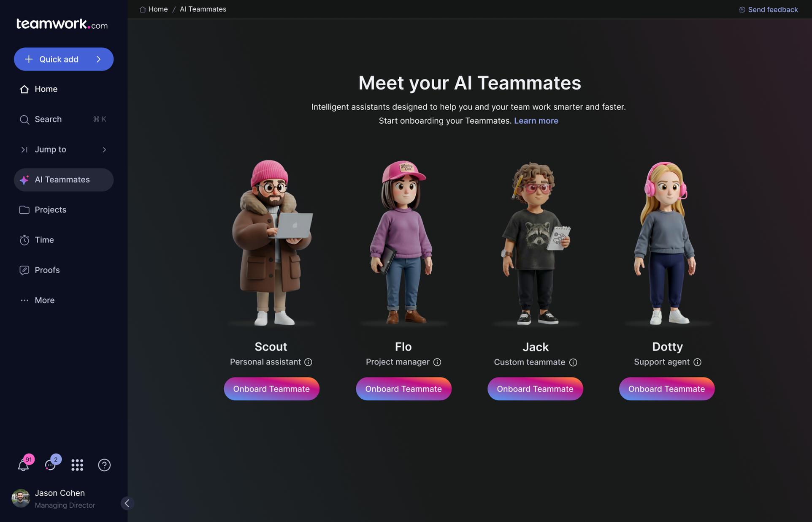The image size is (812, 522).
Task: Click the Projects folder icon
Action: coord(24,210)
